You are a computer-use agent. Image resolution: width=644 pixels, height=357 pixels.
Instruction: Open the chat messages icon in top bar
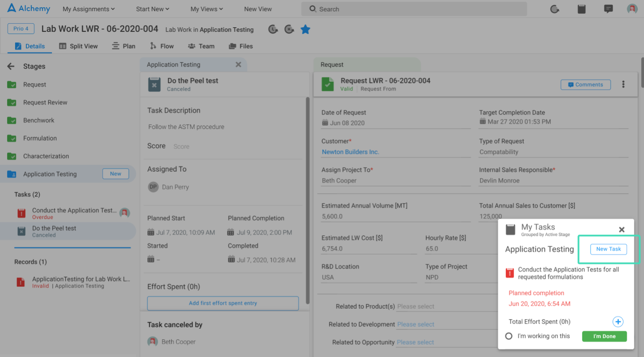point(608,9)
